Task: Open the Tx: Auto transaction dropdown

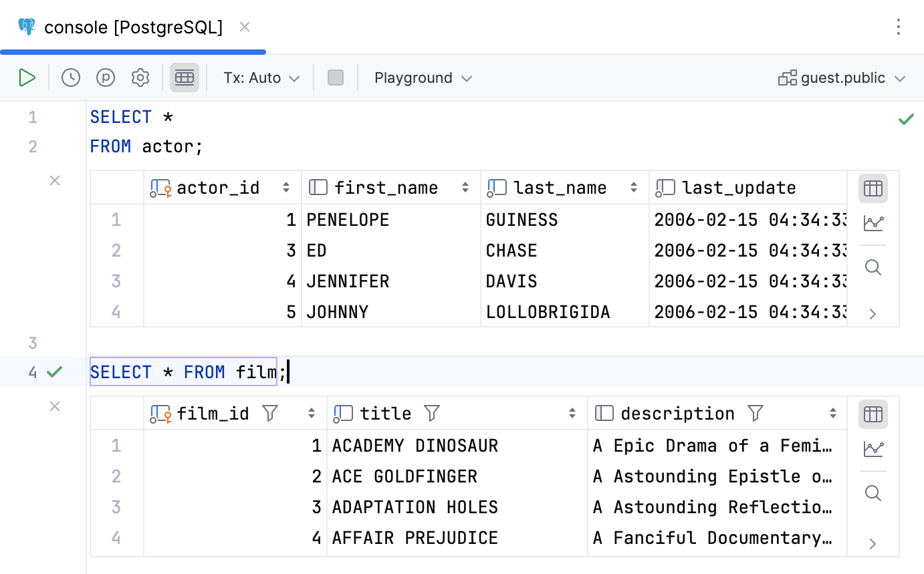Action: [x=261, y=78]
